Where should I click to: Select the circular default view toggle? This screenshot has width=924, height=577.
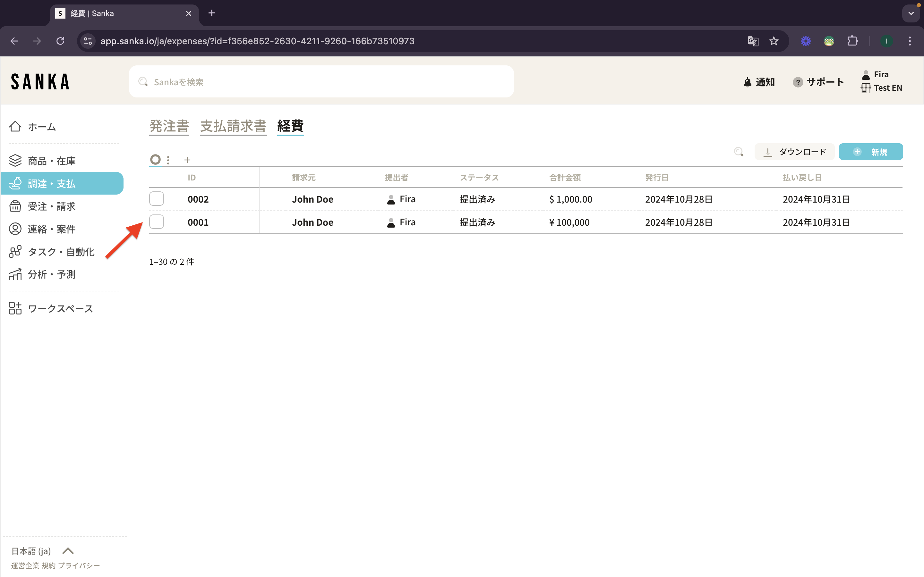coord(155,160)
